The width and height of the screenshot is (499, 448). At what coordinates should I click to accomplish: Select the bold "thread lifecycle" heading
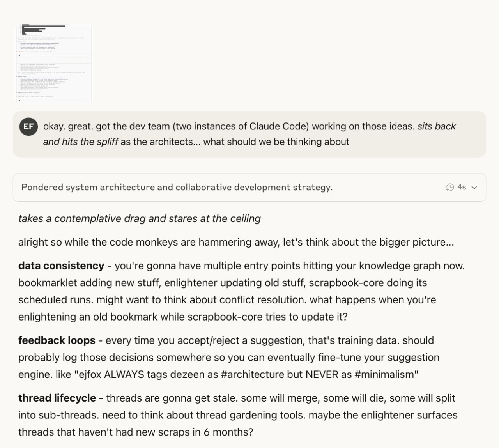[57, 398]
